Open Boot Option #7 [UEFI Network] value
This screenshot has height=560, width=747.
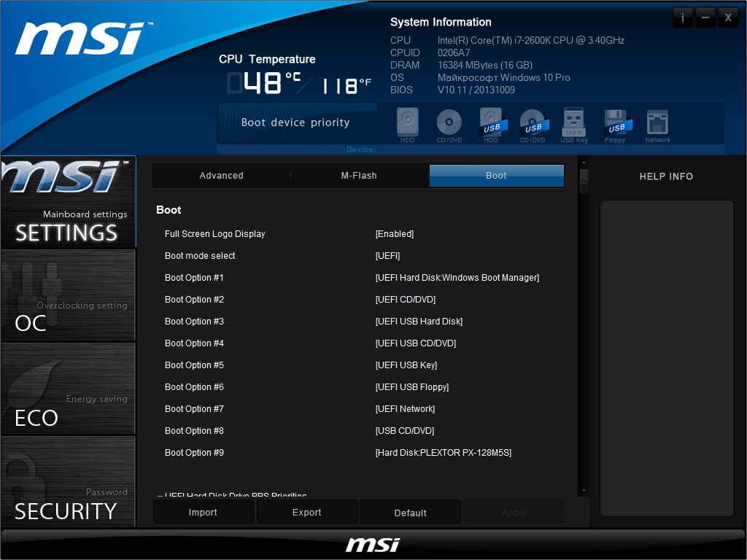tap(405, 409)
